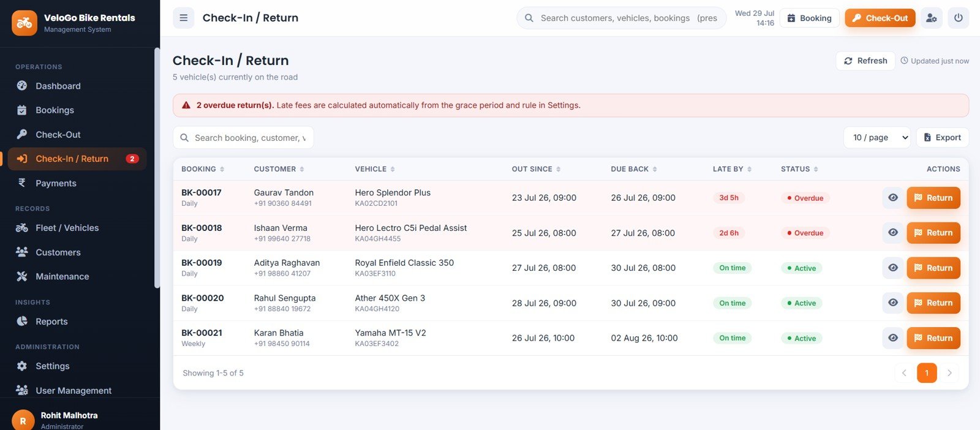
Task: Click the Overdue status of BK-00018
Action: (805, 233)
